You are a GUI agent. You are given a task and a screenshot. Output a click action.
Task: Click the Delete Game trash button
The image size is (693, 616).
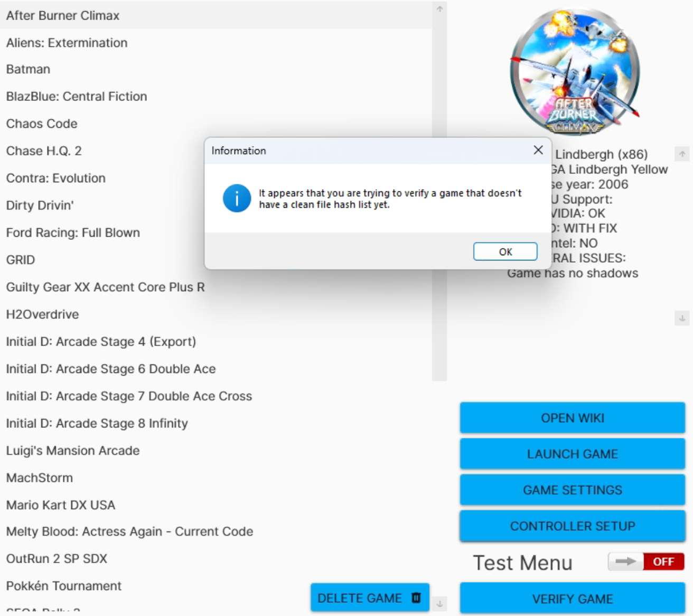pyautogui.click(x=369, y=598)
